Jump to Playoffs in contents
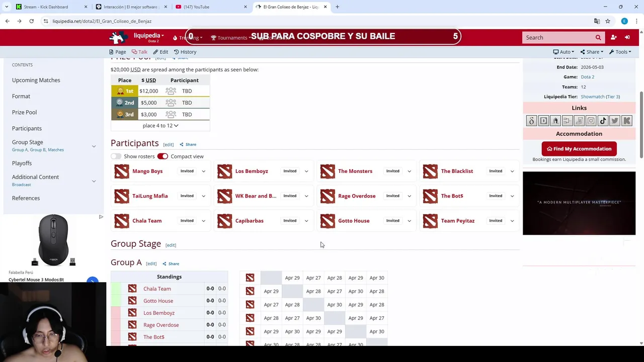The image size is (644, 362). click(22, 163)
